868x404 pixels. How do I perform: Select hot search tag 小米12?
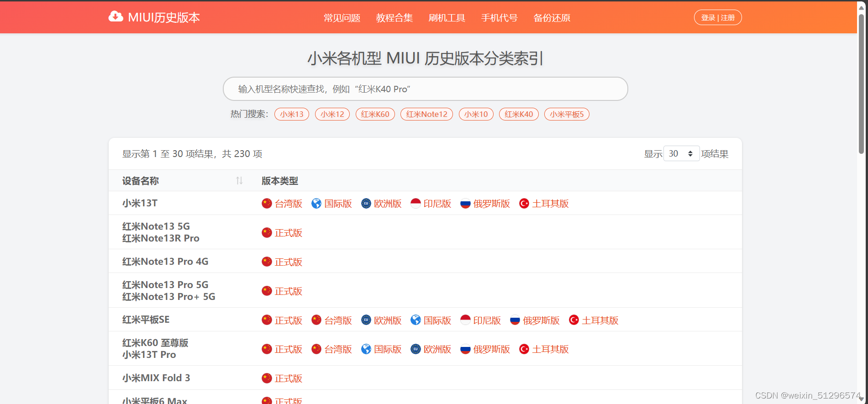[332, 114]
